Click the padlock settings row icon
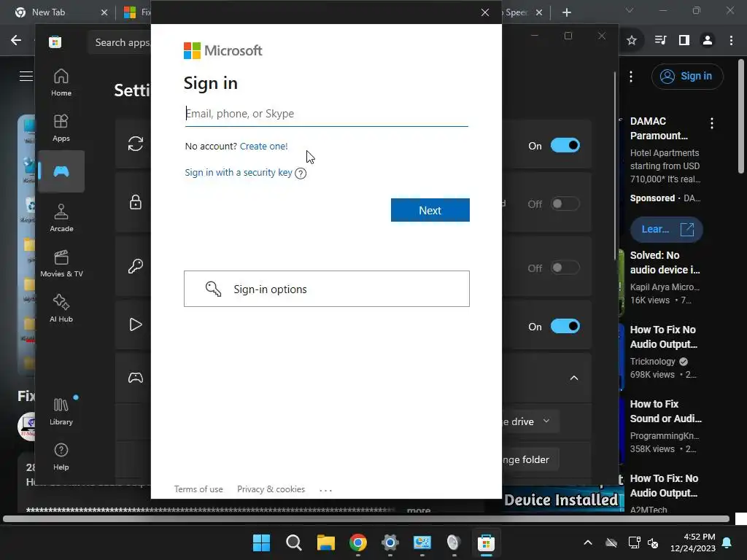 click(135, 202)
